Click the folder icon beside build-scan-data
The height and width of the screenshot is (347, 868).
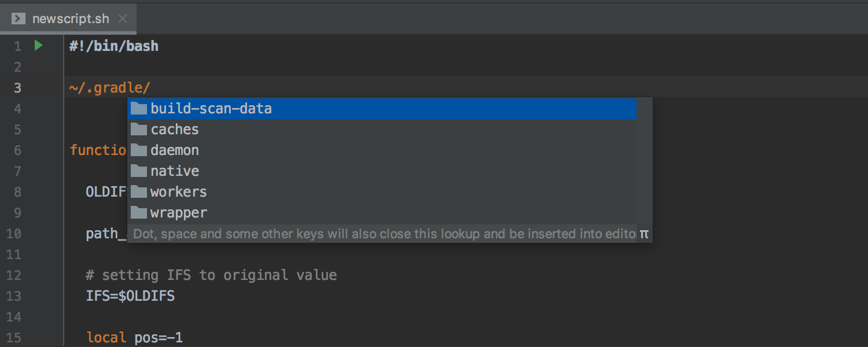(139, 108)
